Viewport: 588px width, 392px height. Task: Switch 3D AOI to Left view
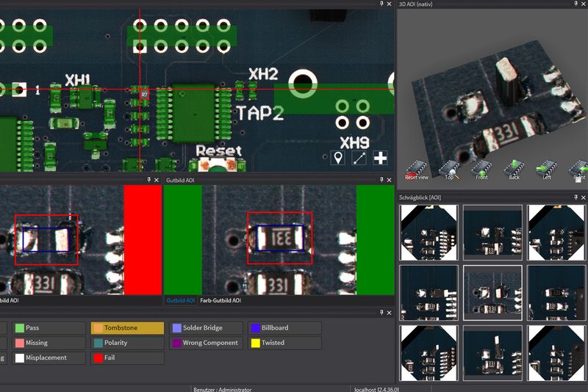pos(547,170)
